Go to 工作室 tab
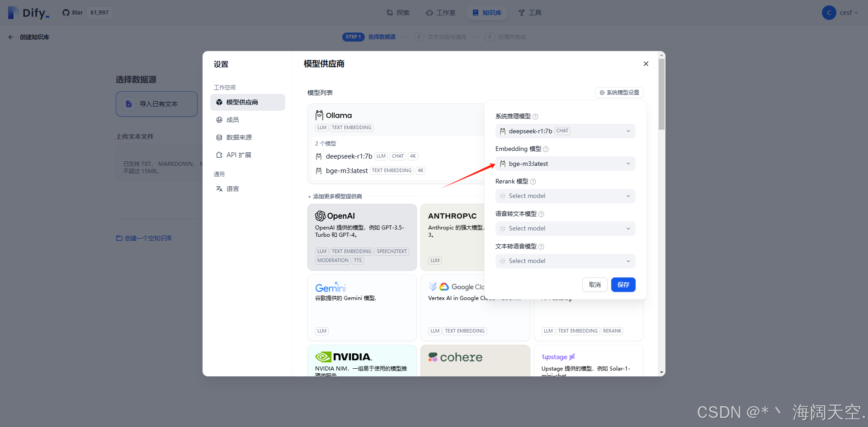 tap(441, 13)
